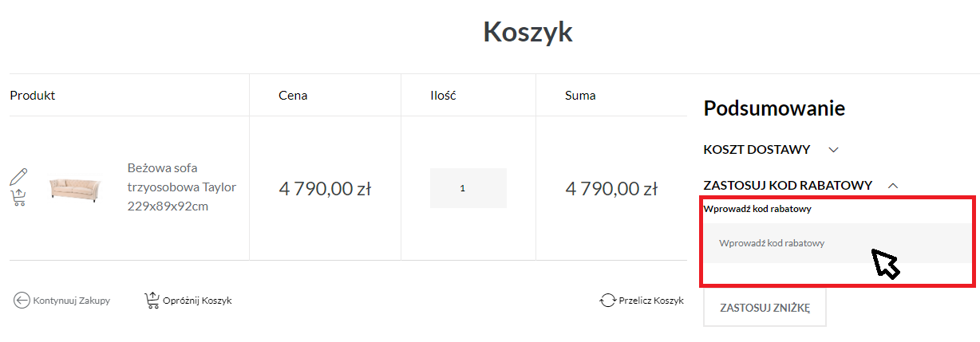
Task: Click the Zastosuj Zniżkę button
Action: pos(765,308)
